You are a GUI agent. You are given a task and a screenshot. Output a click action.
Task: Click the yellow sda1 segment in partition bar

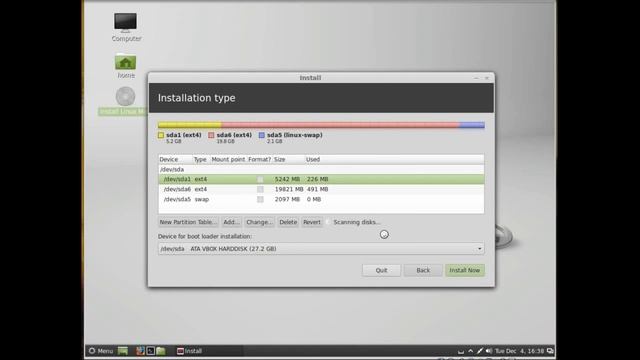pos(190,125)
